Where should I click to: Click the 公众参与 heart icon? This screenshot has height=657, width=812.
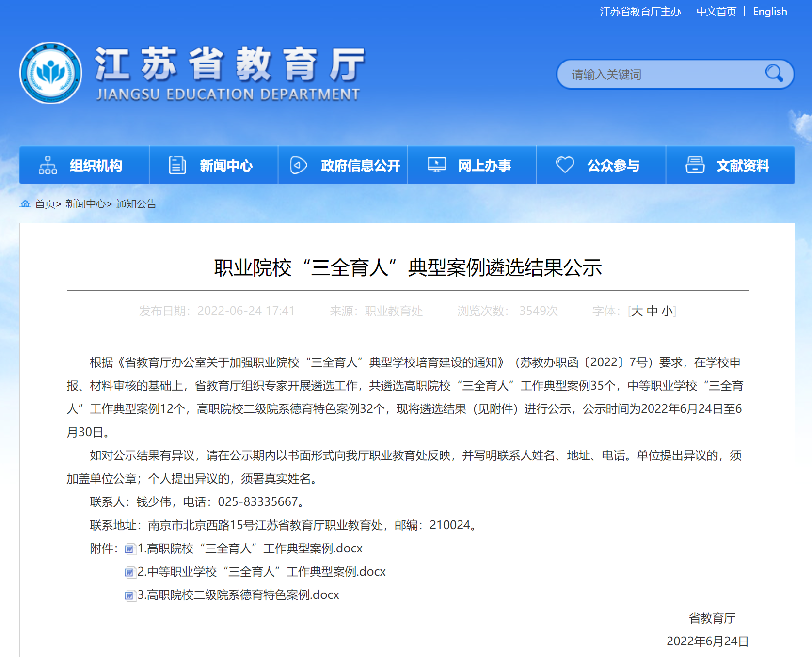[565, 165]
